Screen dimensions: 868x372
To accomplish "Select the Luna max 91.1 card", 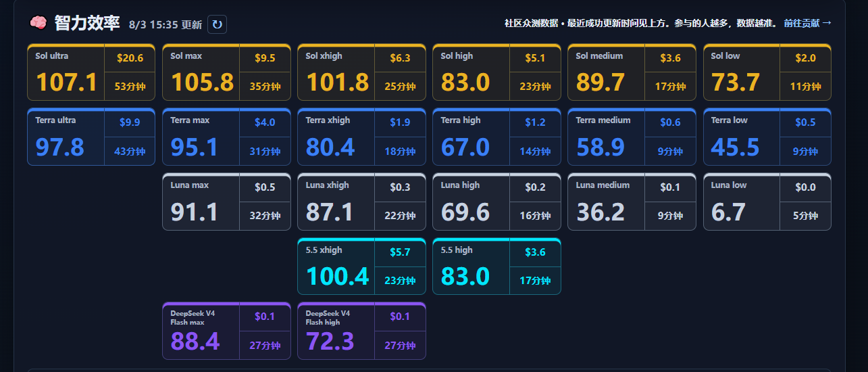I will 226,202.
